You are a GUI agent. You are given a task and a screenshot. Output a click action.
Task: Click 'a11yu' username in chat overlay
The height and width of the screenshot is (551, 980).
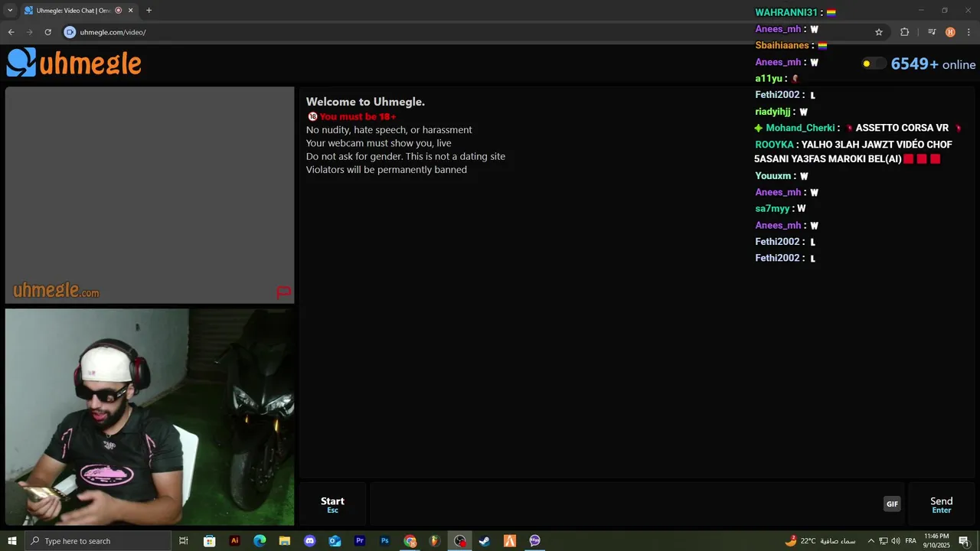click(x=769, y=79)
